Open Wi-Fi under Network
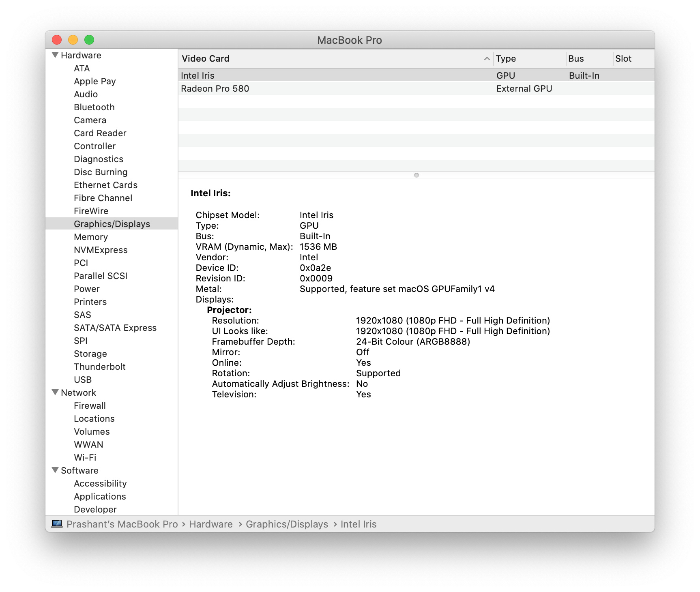 click(85, 457)
